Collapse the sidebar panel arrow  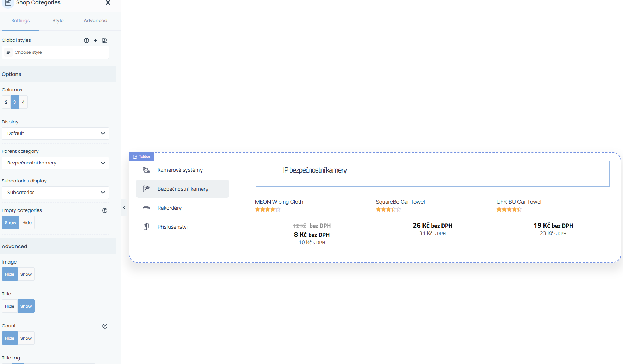click(x=124, y=208)
